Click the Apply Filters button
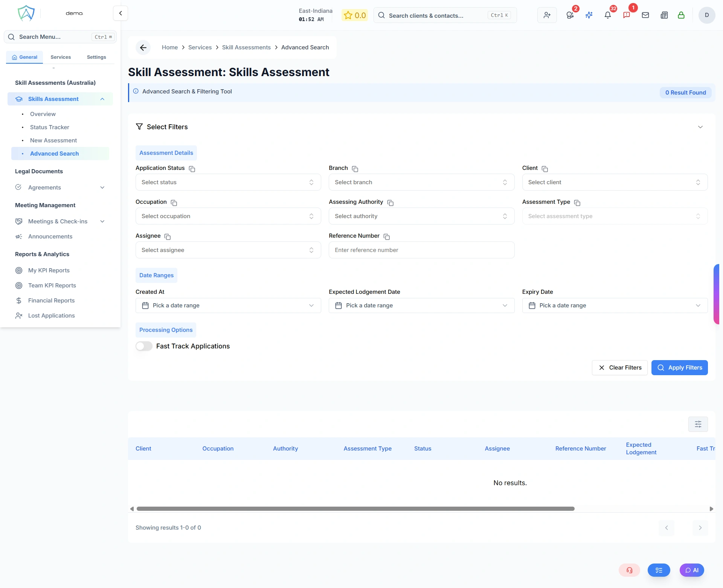The image size is (723, 588). pyautogui.click(x=680, y=367)
